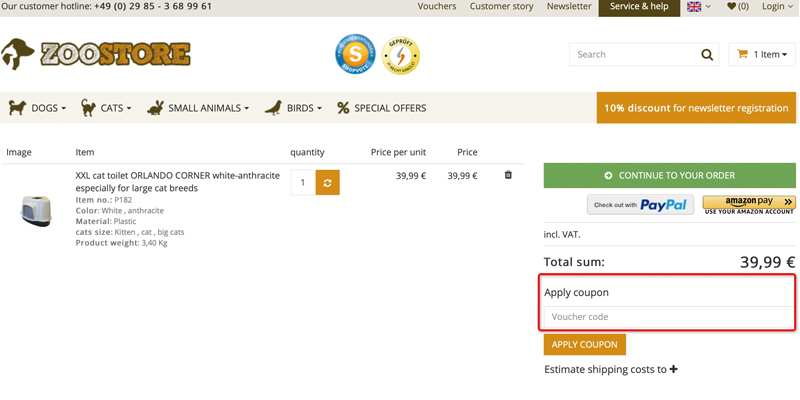Open the Birds category menu
The image size is (800, 400).
pos(293,108)
